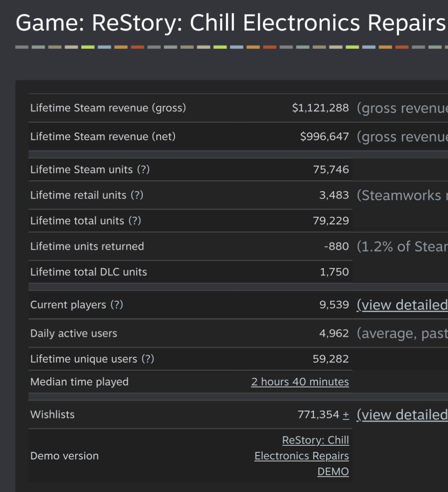Click the 'Lifetime units returned' label
The image size is (448, 492).
pyautogui.click(x=87, y=246)
